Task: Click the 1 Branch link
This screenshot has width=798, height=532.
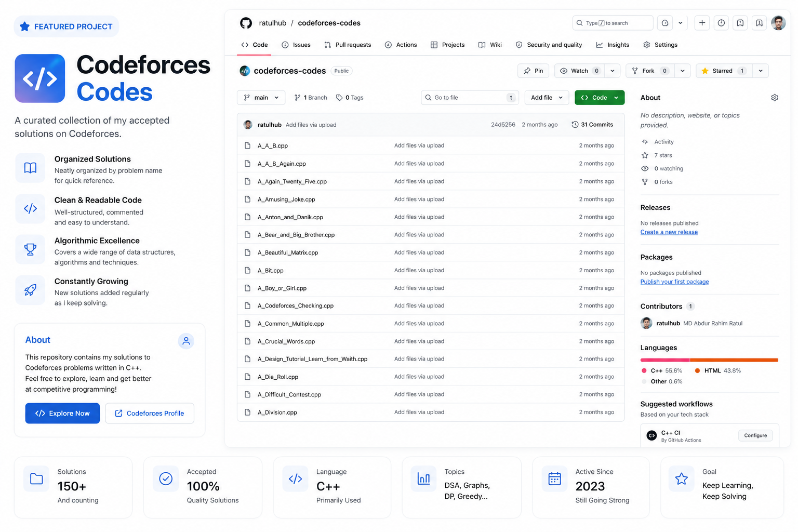Action: point(311,98)
